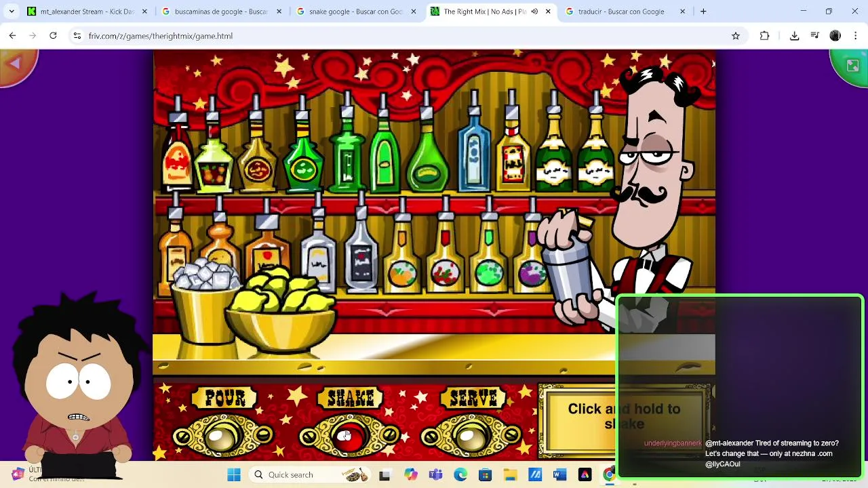
Task: Open the Windows Start menu
Action: 234,474
